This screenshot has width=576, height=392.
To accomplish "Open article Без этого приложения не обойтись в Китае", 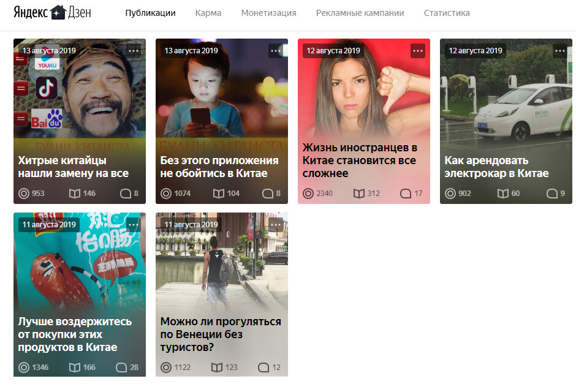I will (219, 167).
